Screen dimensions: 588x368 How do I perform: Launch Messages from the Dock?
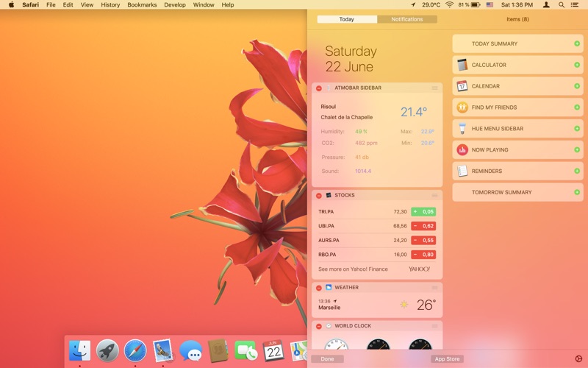tap(191, 351)
